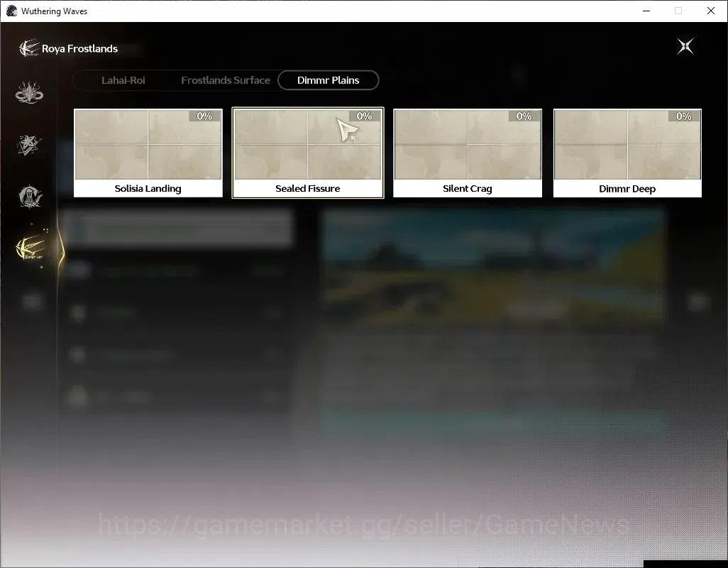
Task: Close the Roya Frostlands panel with the X icon
Action: pyautogui.click(x=685, y=46)
